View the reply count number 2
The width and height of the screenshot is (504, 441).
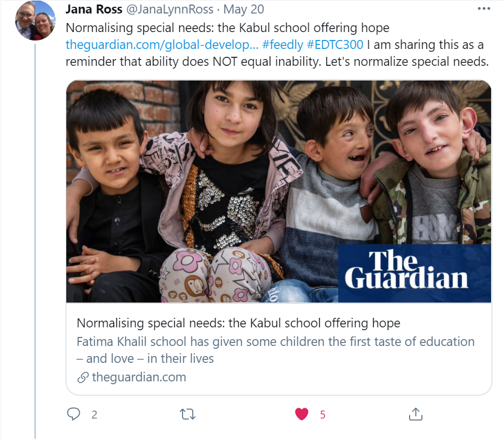pyautogui.click(x=94, y=415)
